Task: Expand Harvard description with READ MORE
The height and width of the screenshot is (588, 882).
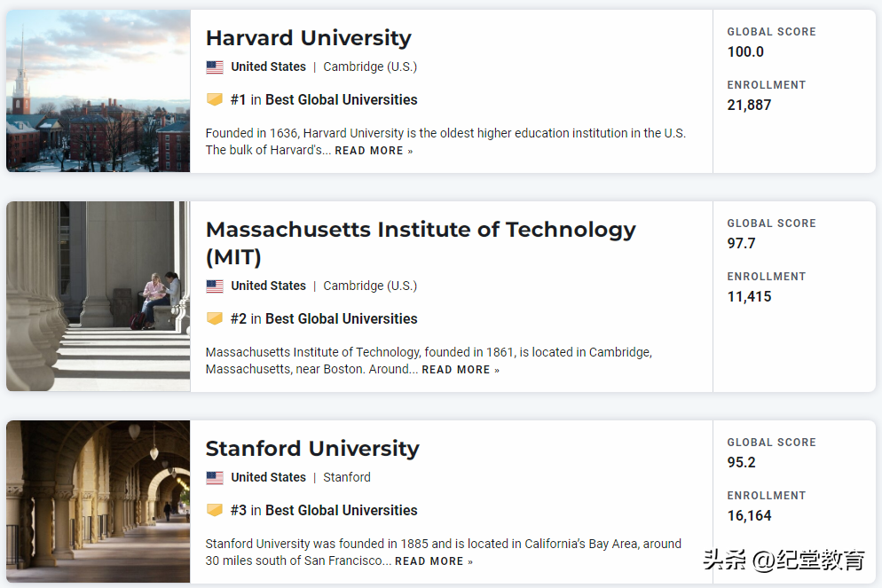Action: 374,151
